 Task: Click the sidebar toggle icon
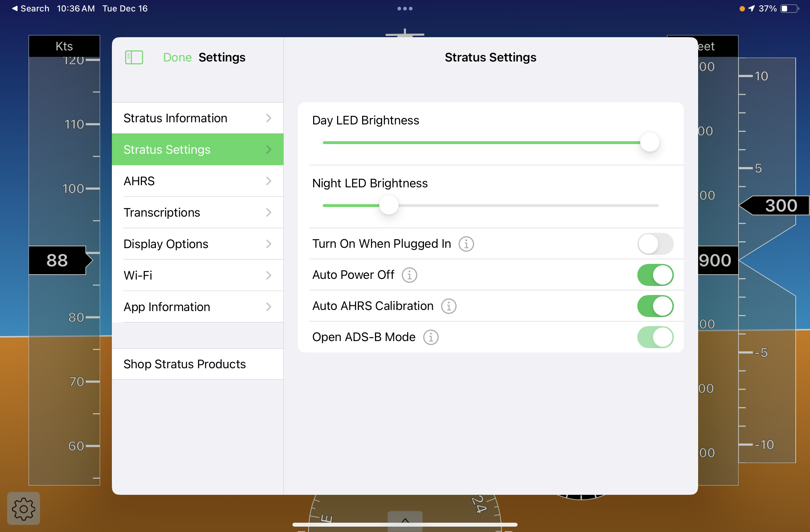pyautogui.click(x=134, y=57)
